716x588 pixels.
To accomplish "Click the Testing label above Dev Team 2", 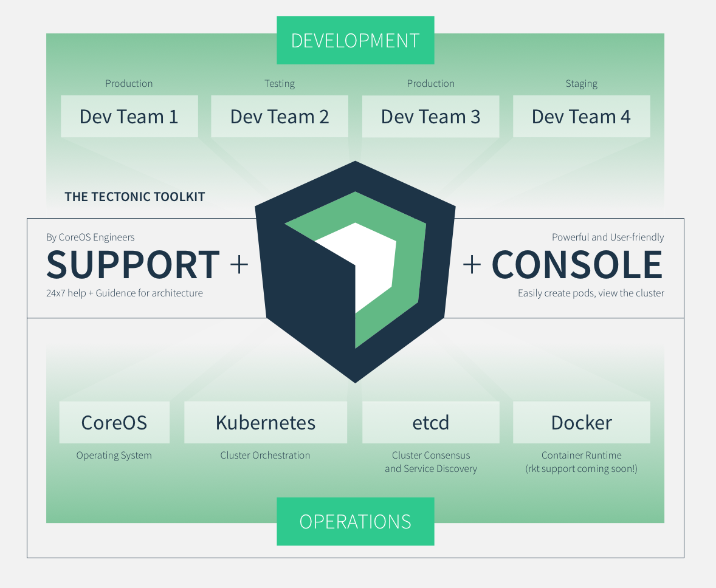I will [x=280, y=84].
